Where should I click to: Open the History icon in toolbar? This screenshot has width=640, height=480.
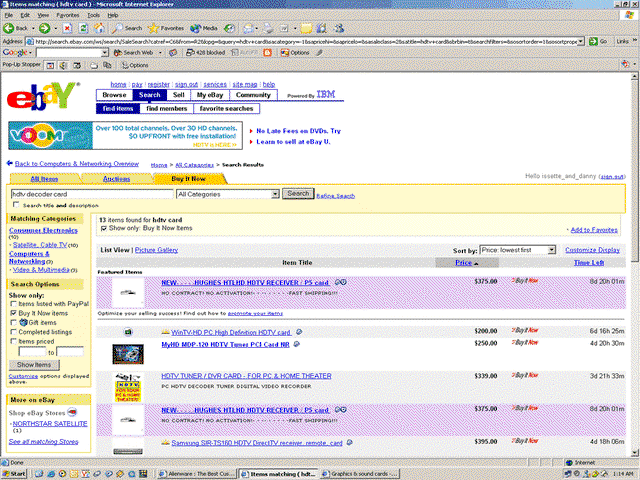230,28
